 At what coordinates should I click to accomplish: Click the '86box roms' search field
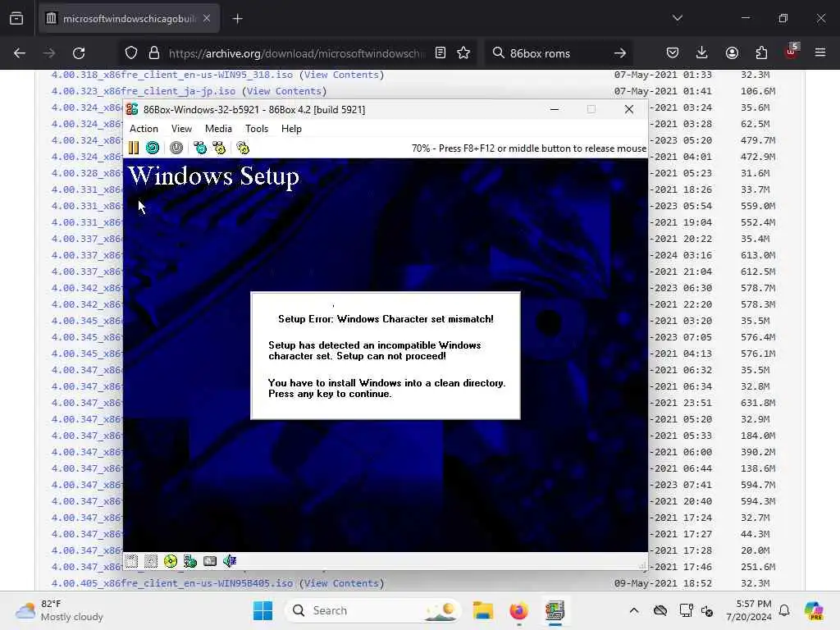[557, 53]
